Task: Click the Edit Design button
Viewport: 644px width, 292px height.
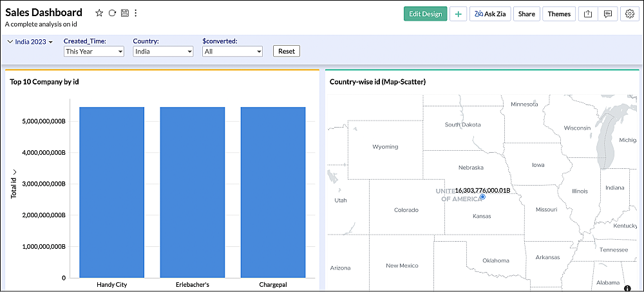Action: coord(425,14)
